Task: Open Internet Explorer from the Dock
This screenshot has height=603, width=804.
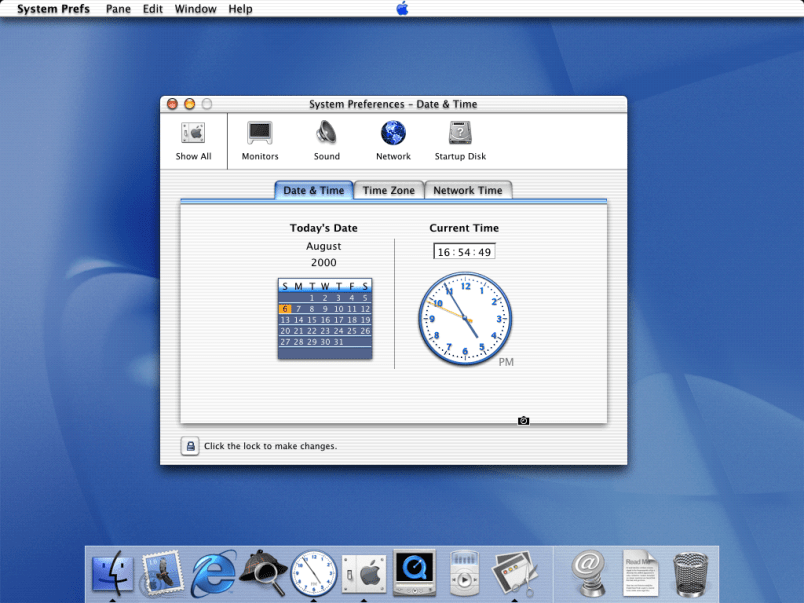Action: [213, 573]
